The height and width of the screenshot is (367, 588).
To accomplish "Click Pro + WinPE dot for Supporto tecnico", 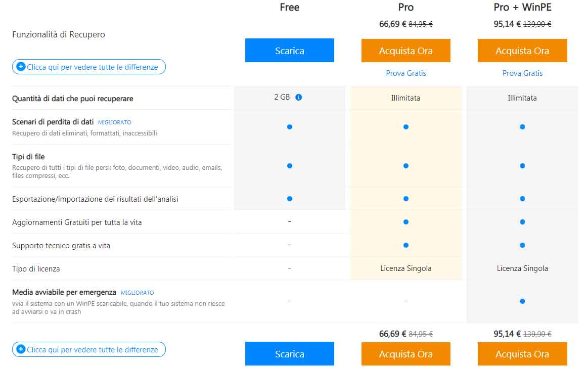I will pos(522,245).
